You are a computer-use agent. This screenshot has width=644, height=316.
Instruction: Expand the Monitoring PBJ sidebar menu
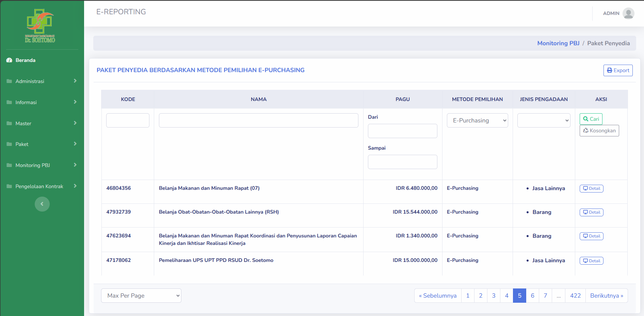point(42,165)
